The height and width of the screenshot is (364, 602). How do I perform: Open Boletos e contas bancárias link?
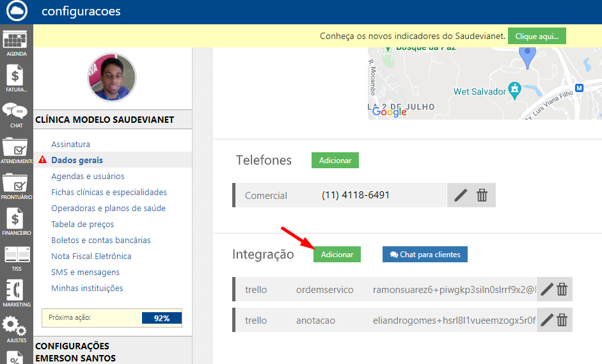[101, 240]
